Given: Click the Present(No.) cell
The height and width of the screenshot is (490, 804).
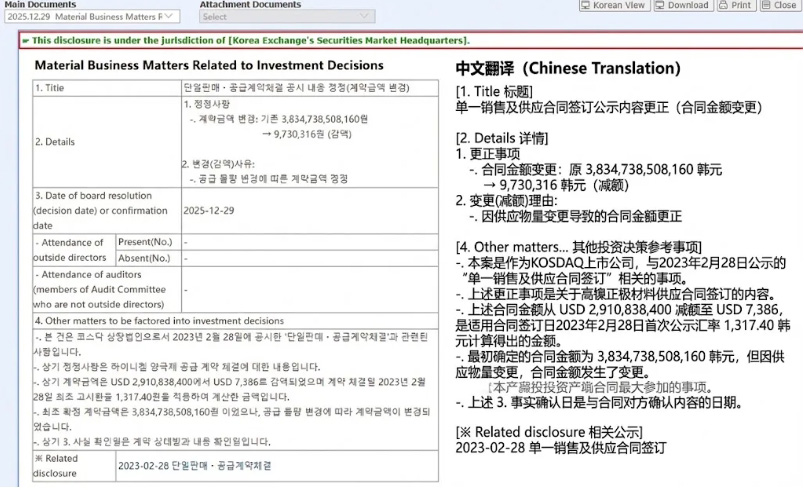Looking at the screenshot, I should [x=146, y=242].
